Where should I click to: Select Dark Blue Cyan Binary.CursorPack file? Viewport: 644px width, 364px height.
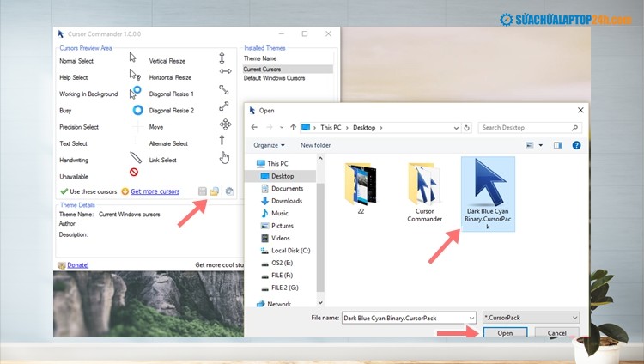click(x=488, y=193)
